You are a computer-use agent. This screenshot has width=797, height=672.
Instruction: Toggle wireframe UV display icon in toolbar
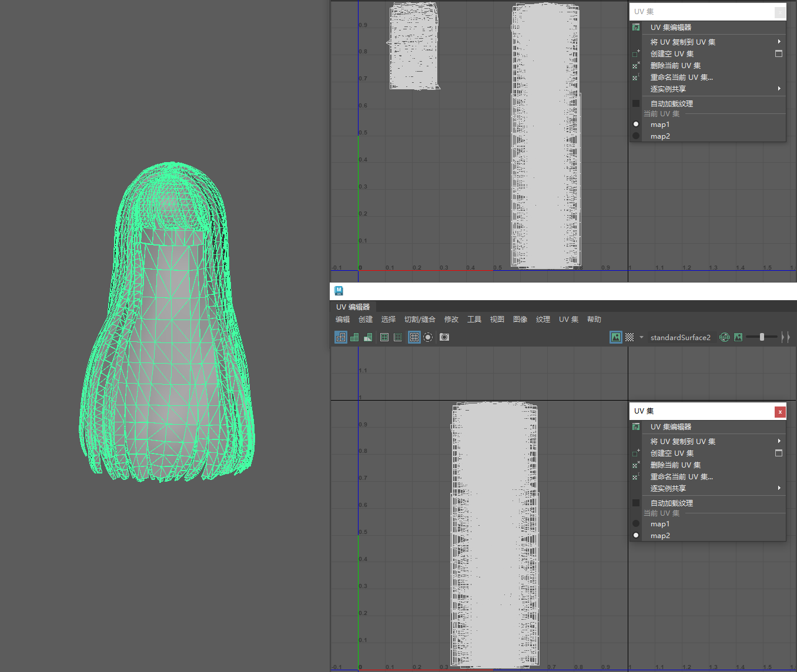coord(341,337)
